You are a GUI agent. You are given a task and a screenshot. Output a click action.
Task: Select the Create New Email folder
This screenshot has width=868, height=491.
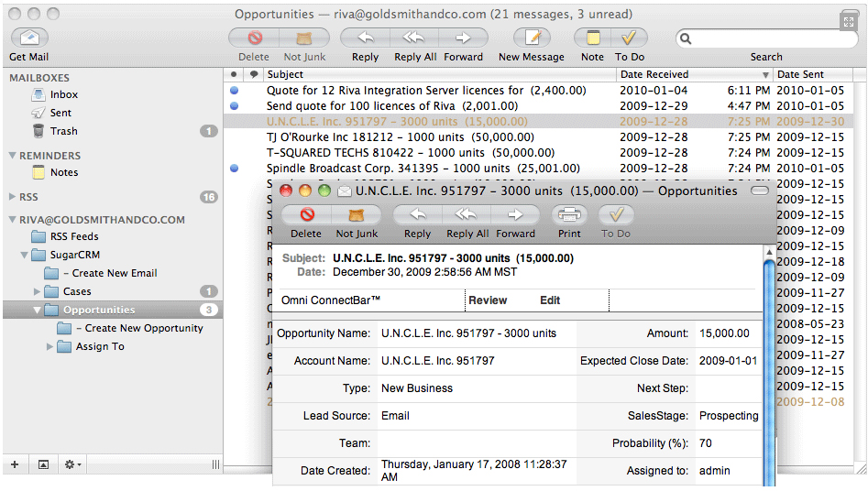(110, 273)
